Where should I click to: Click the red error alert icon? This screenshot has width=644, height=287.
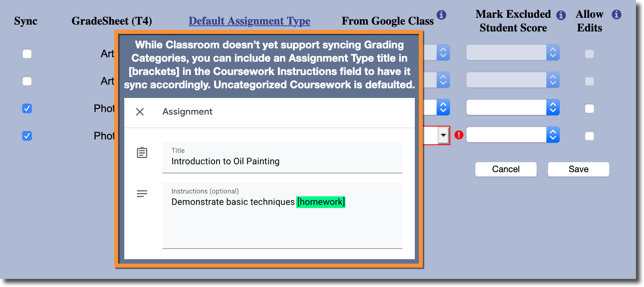tap(459, 135)
